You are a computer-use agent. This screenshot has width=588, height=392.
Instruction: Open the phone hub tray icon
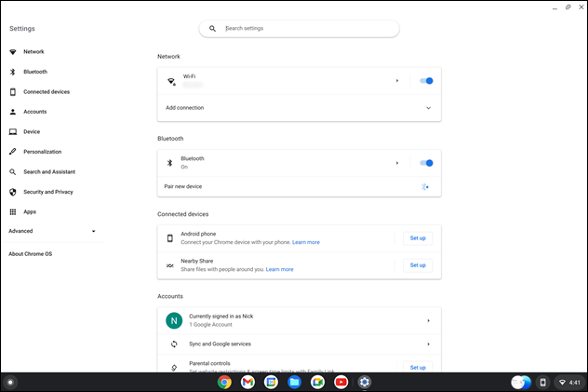click(x=543, y=382)
